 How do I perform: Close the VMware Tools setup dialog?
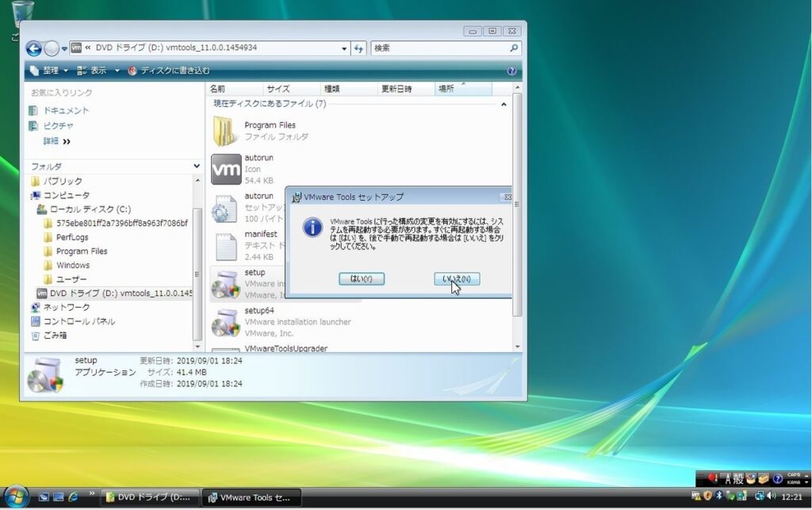tap(507, 197)
